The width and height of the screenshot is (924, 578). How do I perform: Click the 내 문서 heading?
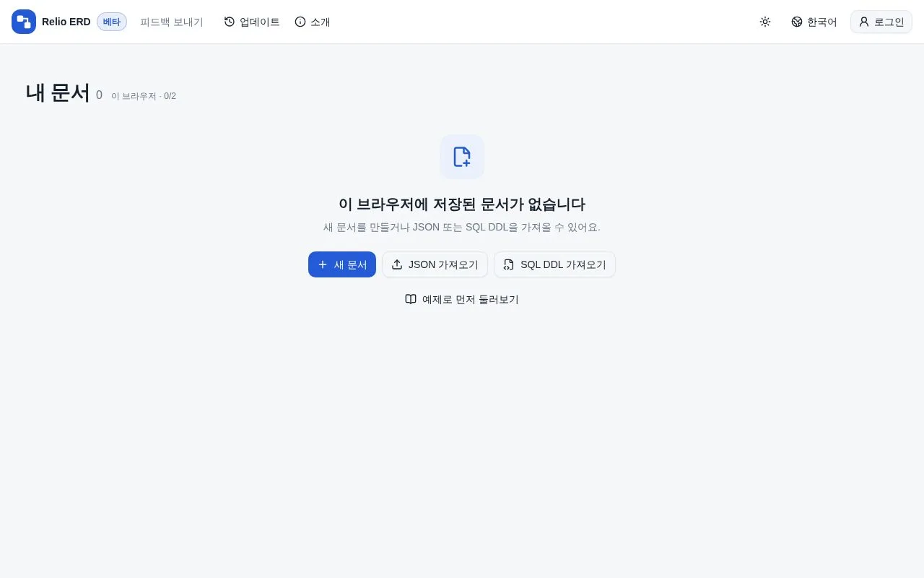(x=58, y=92)
